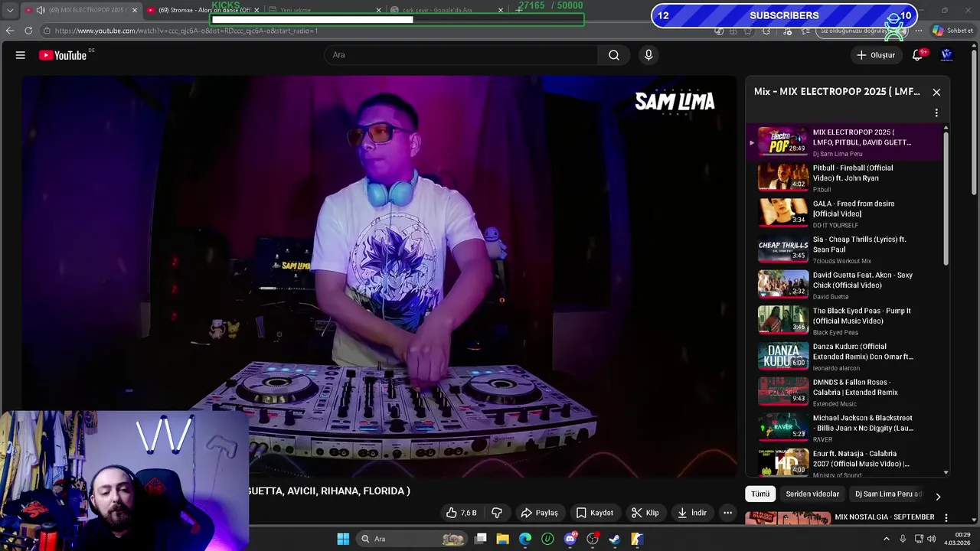Dislike the video with thumbs down
The image size is (980, 551).
click(x=497, y=513)
